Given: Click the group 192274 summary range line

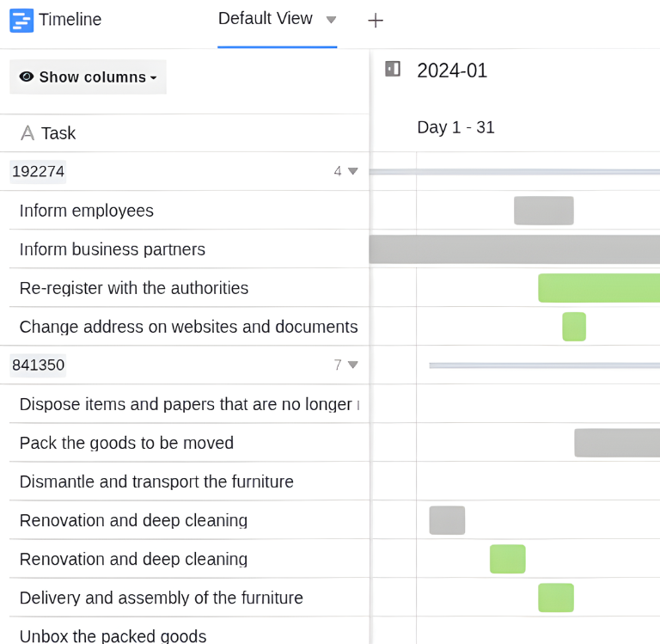Looking at the screenshot, I should (516, 172).
